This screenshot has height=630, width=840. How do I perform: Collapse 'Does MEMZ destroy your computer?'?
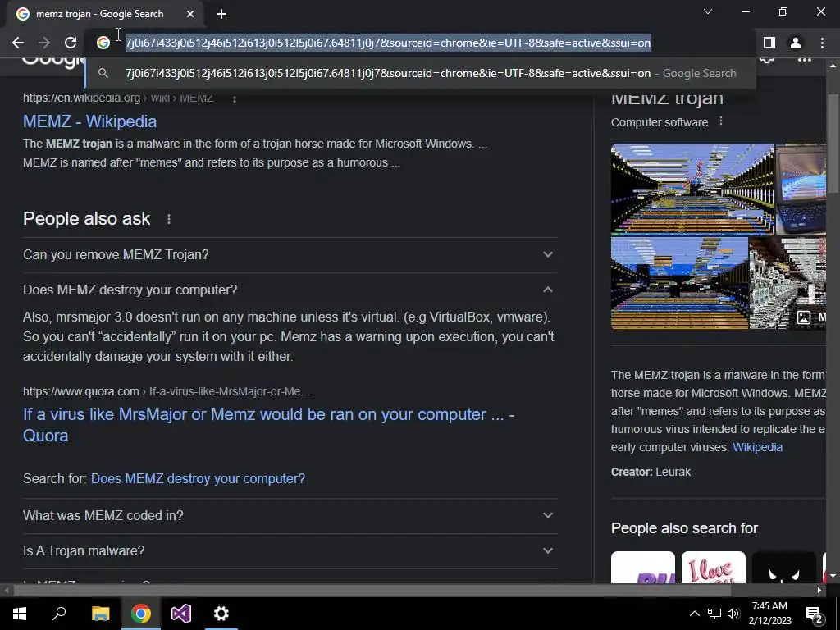pos(290,290)
